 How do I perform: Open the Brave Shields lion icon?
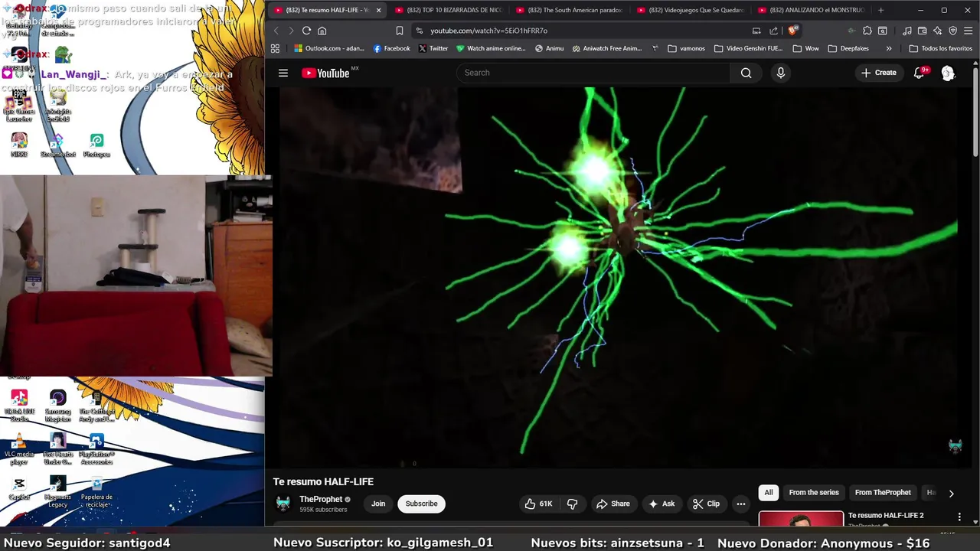(792, 31)
